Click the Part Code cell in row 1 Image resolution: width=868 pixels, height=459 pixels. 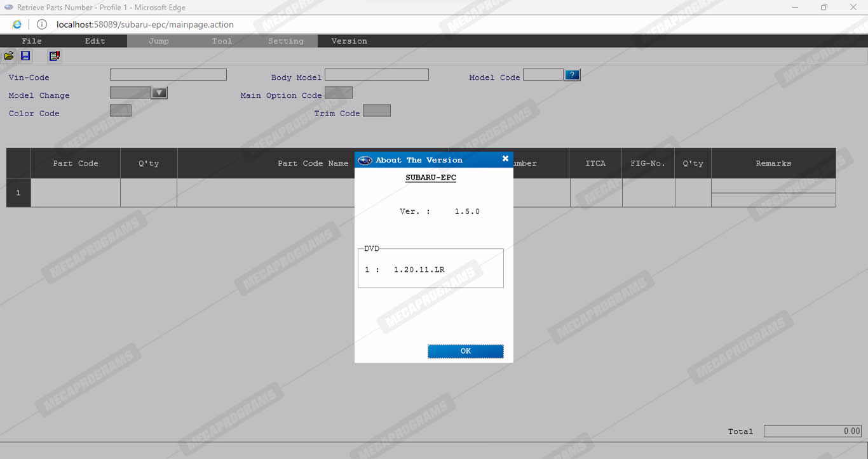pos(76,193)
